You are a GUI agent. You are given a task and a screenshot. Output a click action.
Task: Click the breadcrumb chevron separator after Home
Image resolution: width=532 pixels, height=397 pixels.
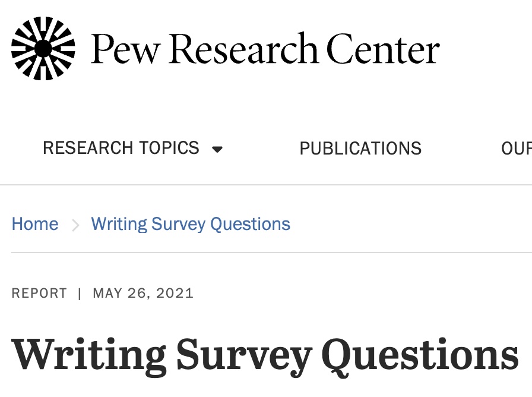[75, 225]
